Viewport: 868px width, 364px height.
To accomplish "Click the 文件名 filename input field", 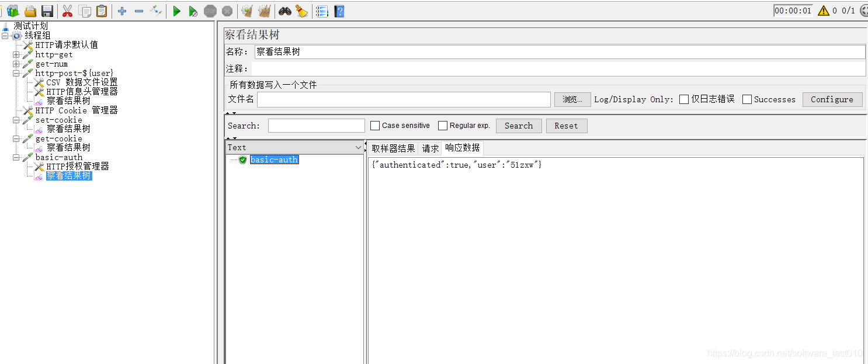I will [x=404, y=99].
